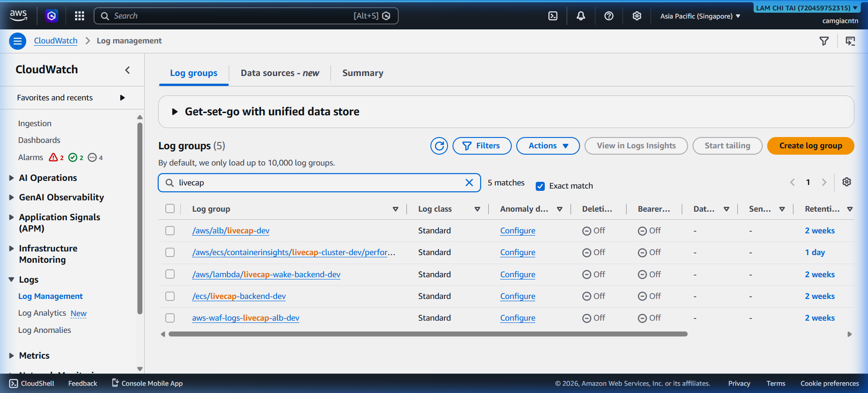Viewport: 868px width, 393px height.
Task: Expand Favorites and recents
Action: point(122,98)
